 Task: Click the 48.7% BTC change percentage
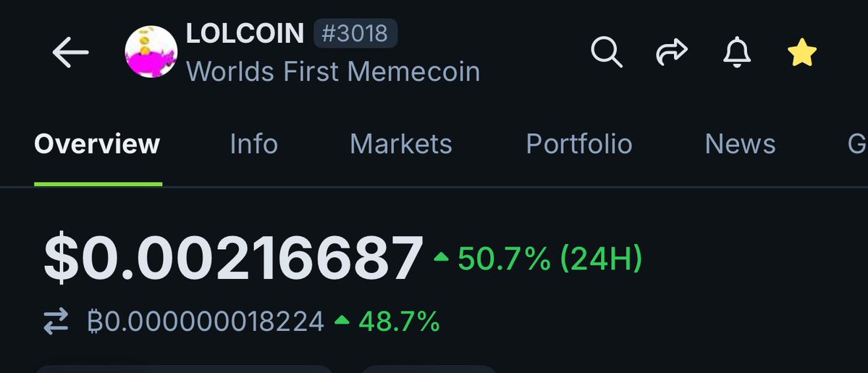pos(387,322)
